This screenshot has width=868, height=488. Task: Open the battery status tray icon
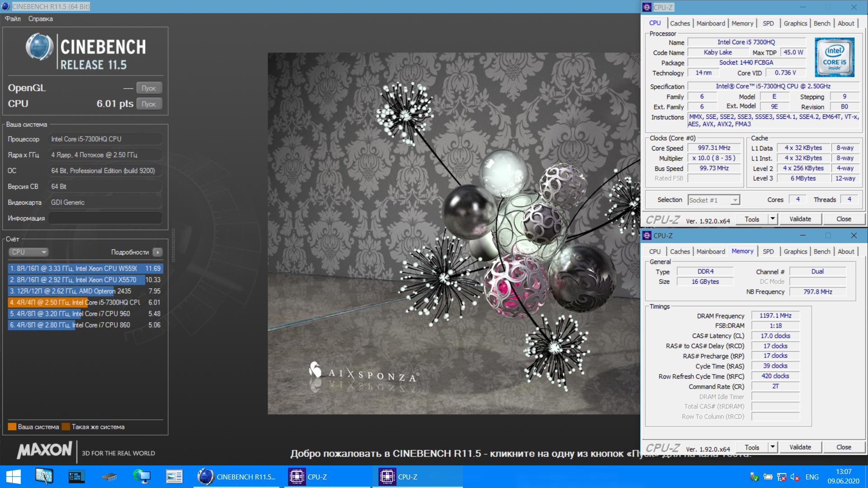click(x=768, y=477)
